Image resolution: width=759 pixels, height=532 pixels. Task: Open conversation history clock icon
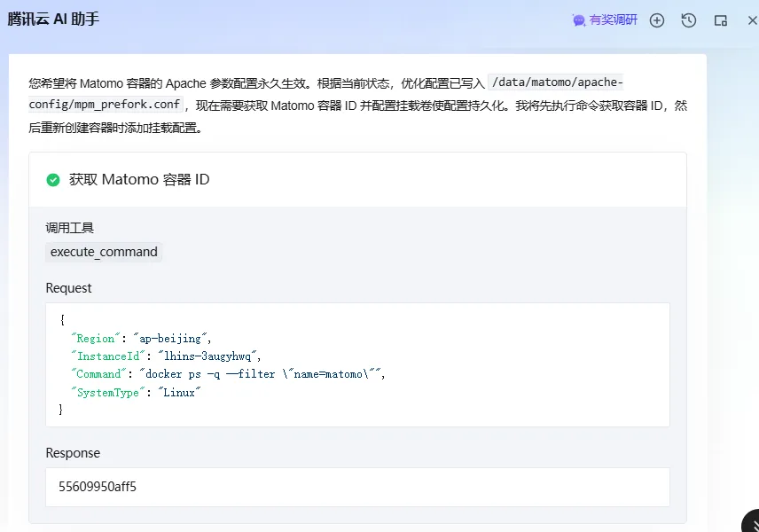pos(688,20)
